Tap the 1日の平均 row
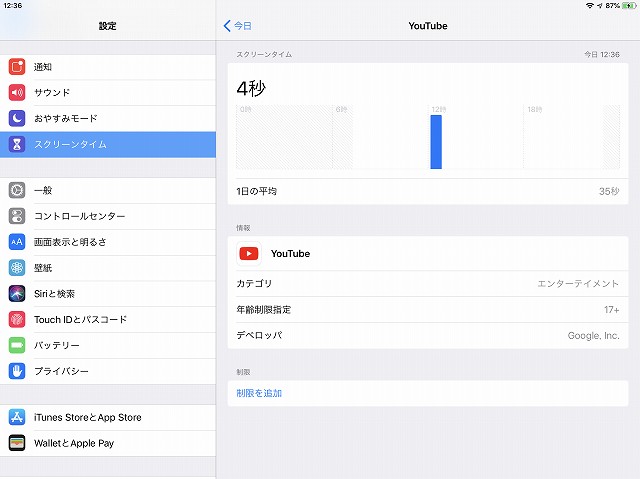Image resolution: width=640 pixels, height=479 pixels. [x=428, y=191]
